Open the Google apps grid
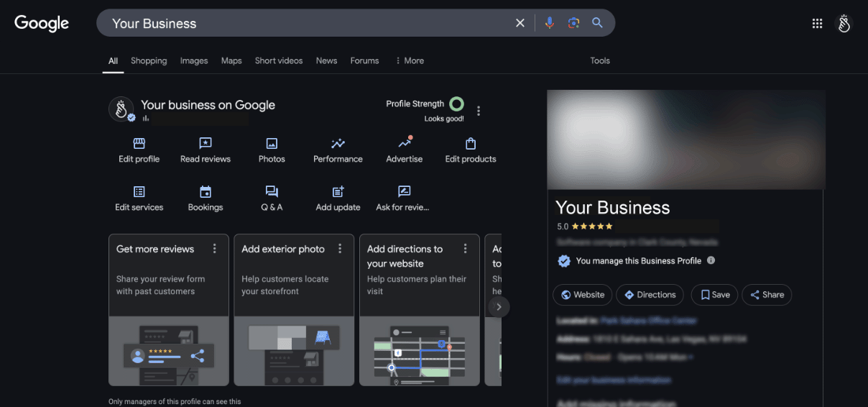Screen dimensions: 868x407 [x=817, y=23]
